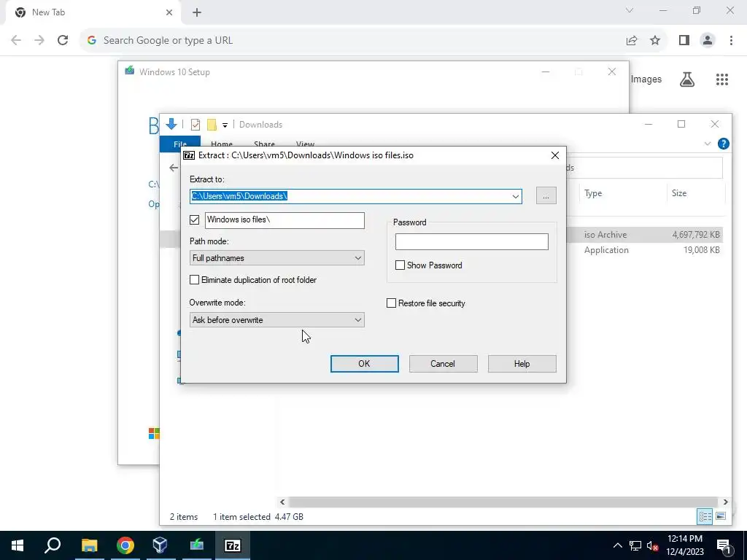Click the Password input field
The width and height of the screenshot is (747, 560).
[472, 241]
